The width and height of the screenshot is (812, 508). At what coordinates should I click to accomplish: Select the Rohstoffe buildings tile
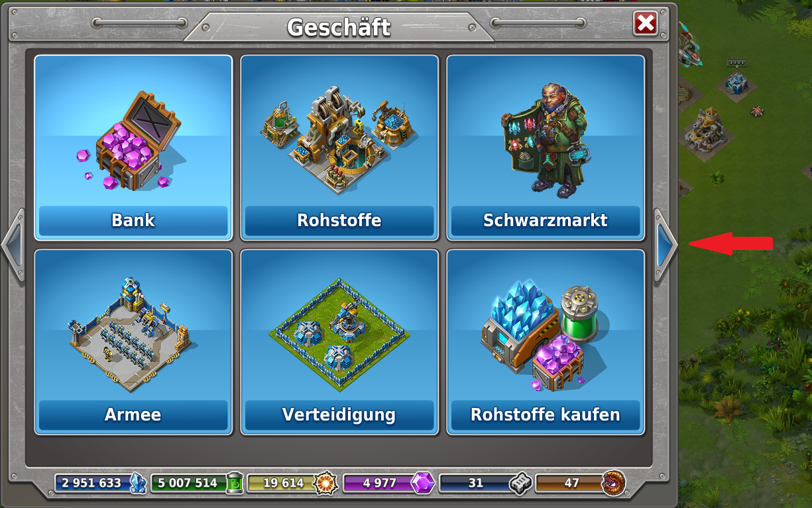[x=339, y=147]
